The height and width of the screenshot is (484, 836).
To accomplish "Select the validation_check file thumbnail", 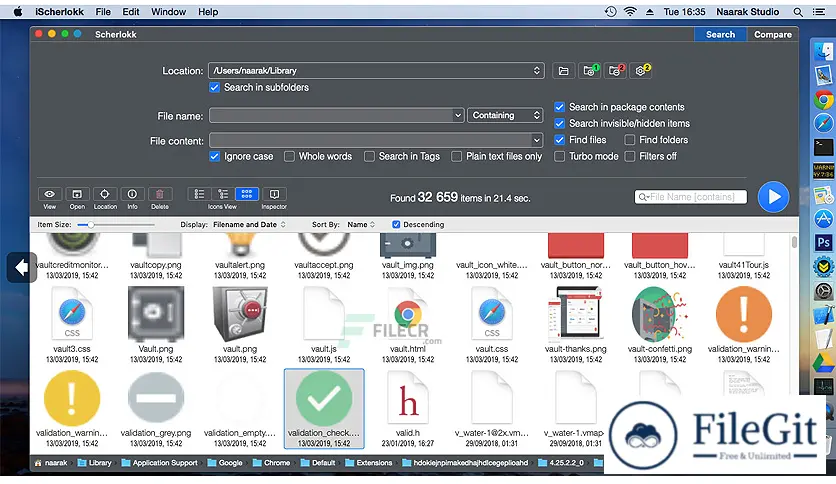I will point(324,409).
